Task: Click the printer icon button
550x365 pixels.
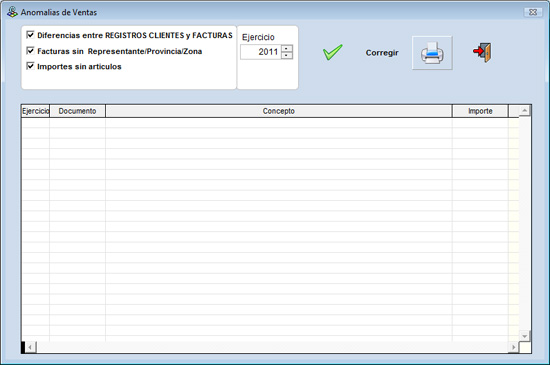Action: coord(432,53)
